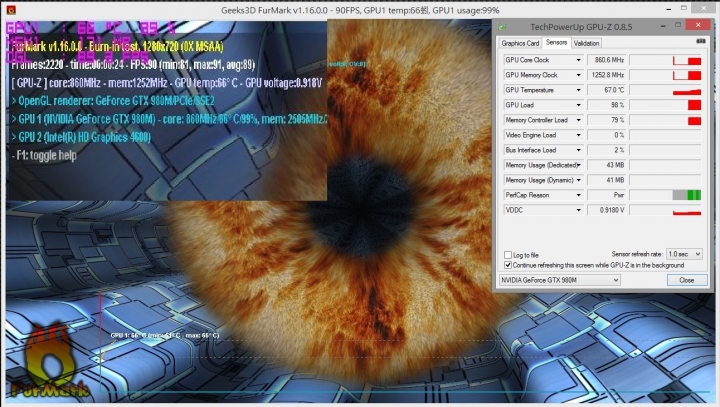Minimize the GPU-Z window
This screenshot has height=407, width=720.
pyautogui.click(x=663, y=26)
